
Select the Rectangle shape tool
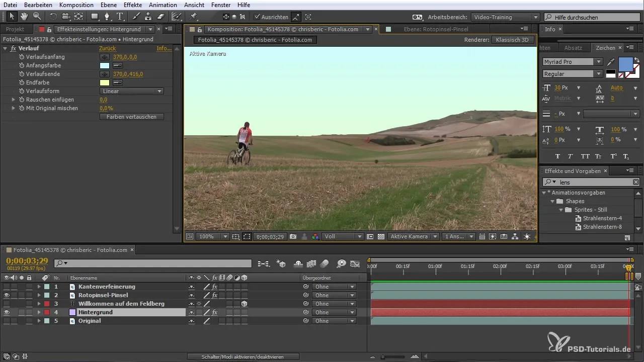tap(95, 17)
